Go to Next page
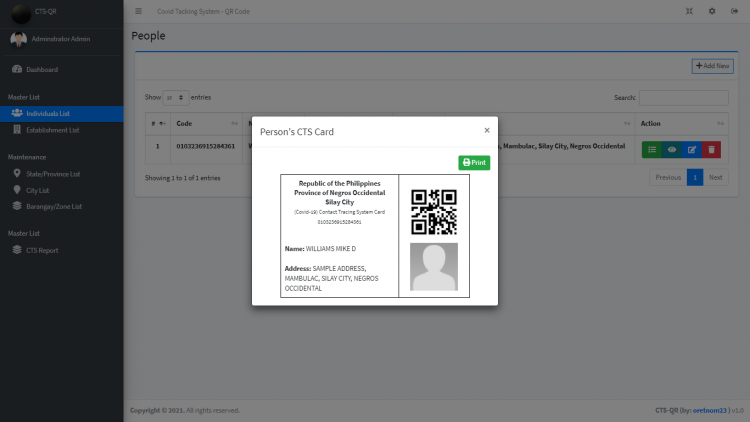Screen dimensions: 750x422 [716, 178]
